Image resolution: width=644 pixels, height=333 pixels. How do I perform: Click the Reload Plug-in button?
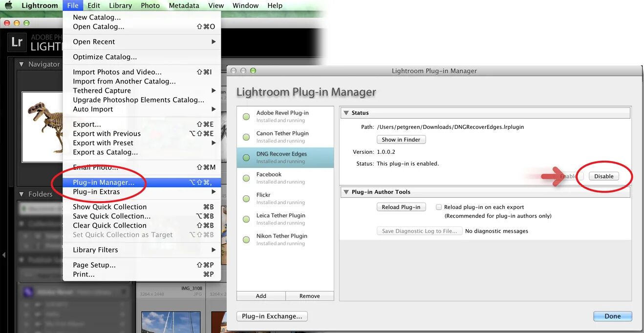401,207
